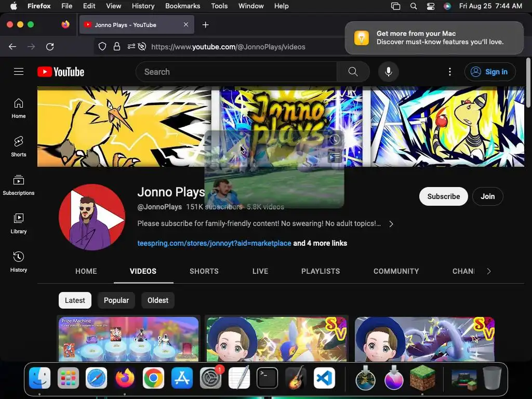Screen dimensions: 532x399
Task: Open TextEdit from the dock
Action: pyautogui.click(x=239, y=378)
